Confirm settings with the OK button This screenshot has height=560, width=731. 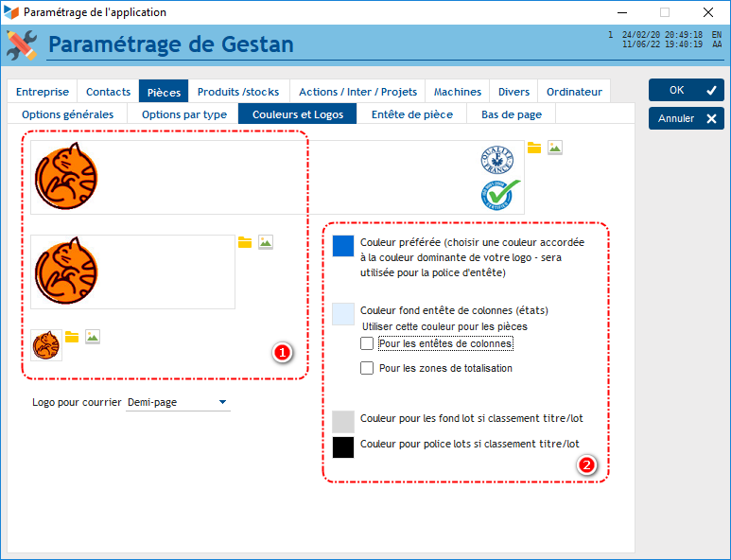click(x=686, y=90)
